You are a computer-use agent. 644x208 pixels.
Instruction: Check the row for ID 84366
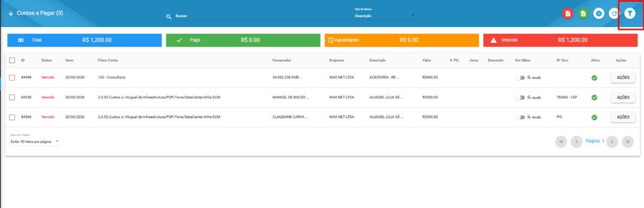click(12, 117)
